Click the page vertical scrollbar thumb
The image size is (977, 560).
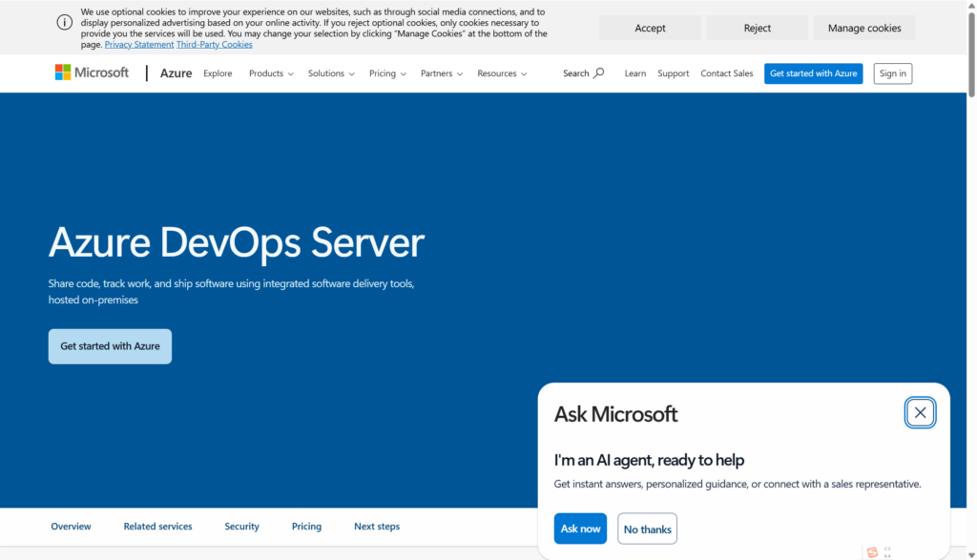[x=971, y=54]
